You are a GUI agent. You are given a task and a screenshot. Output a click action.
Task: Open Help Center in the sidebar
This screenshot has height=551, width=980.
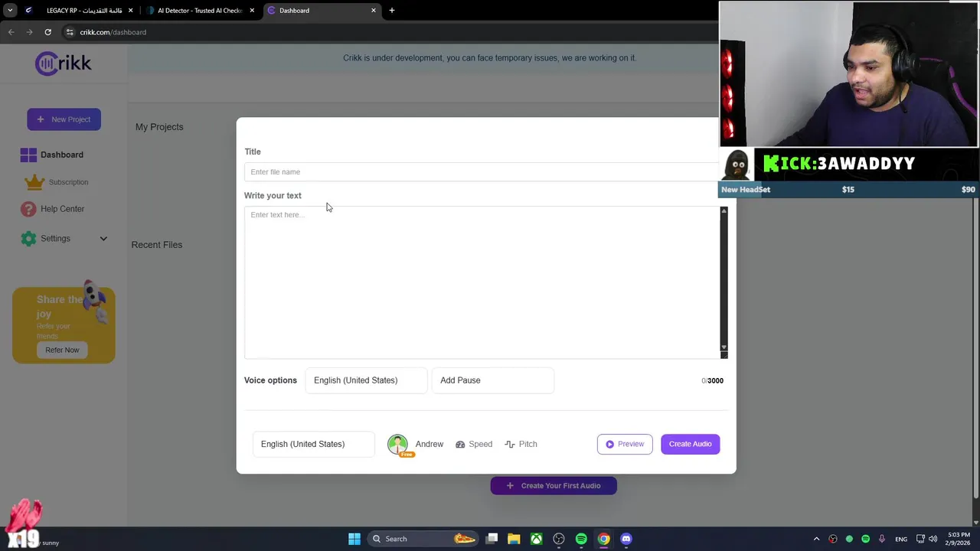61,209
